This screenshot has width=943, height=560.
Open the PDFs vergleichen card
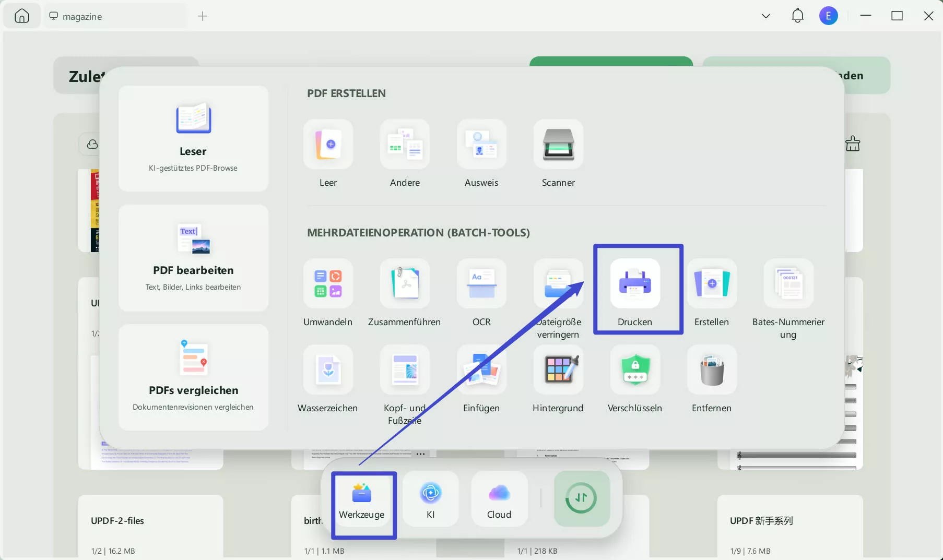[193, 377]
